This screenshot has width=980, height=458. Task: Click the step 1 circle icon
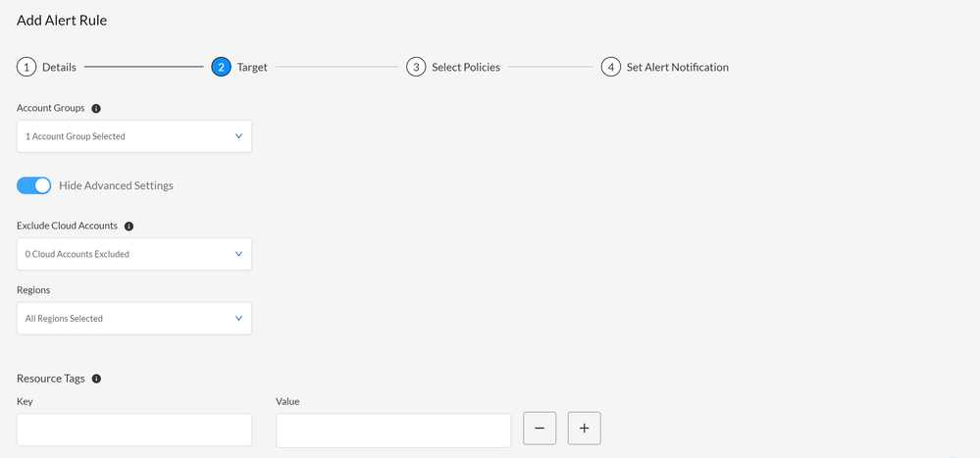[26, 68]
